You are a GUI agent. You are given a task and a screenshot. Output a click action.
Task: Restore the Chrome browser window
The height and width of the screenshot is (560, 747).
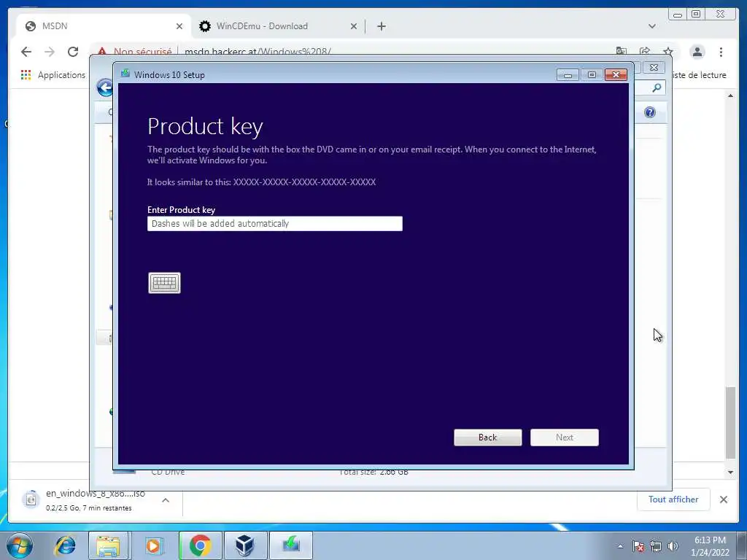tap(696, 15)
